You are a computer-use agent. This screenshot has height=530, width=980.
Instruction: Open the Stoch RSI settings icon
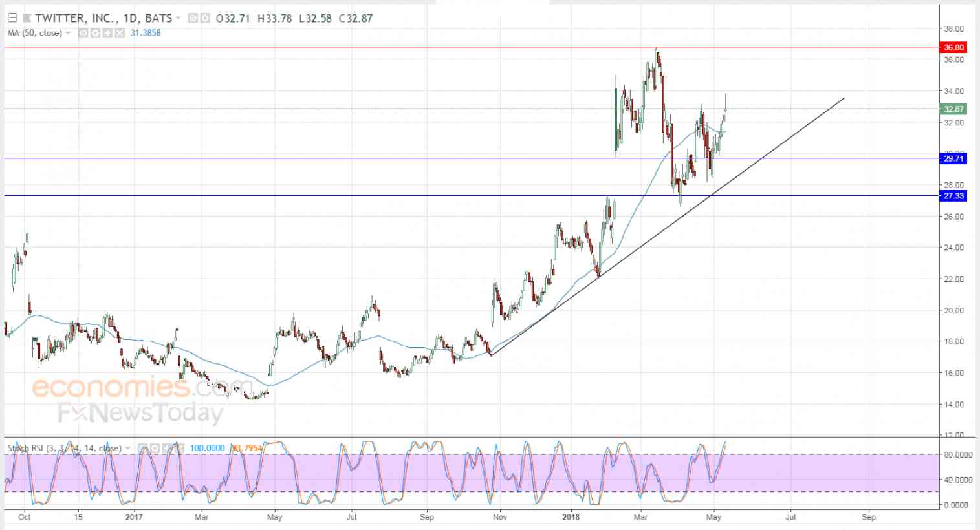(x=155, y=448)
